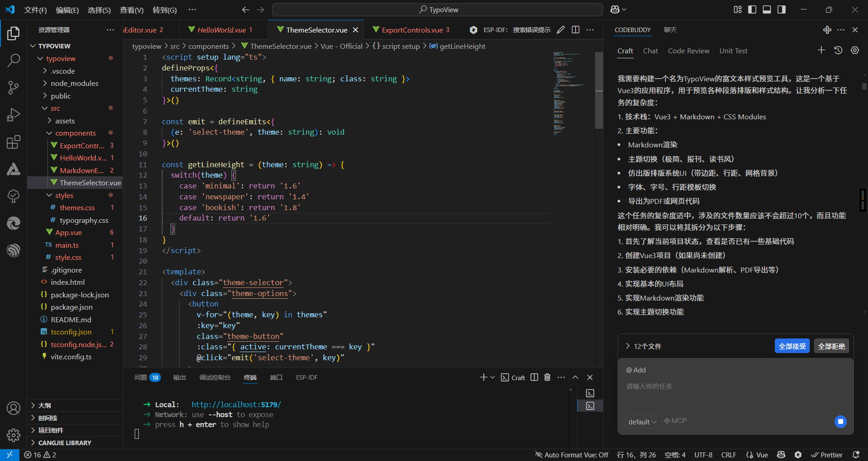Click the Prettier status bar button
Screen dimensions: 868x461
tap(827, 455)
